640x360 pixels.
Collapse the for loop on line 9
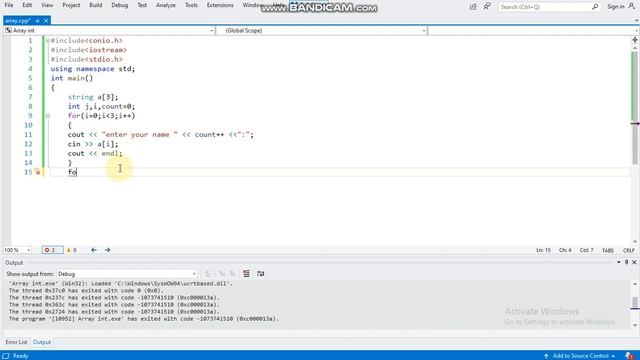coord(48,116)
